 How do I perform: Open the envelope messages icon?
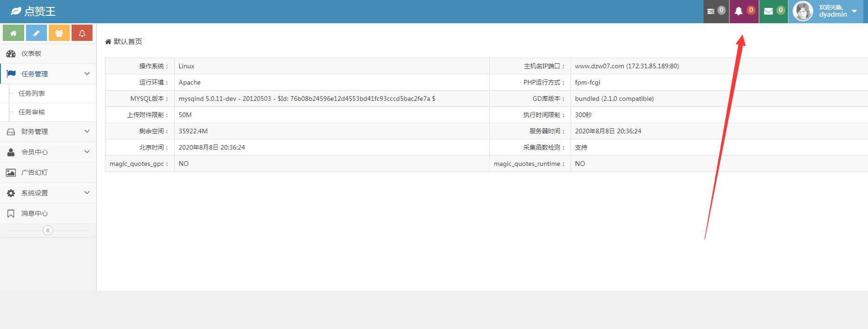coord(773,11)
